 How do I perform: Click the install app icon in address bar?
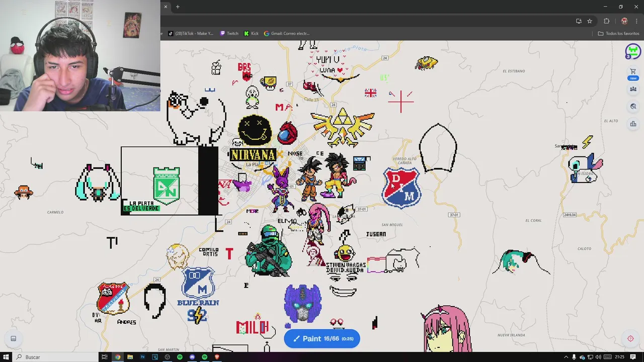[579, 21]
